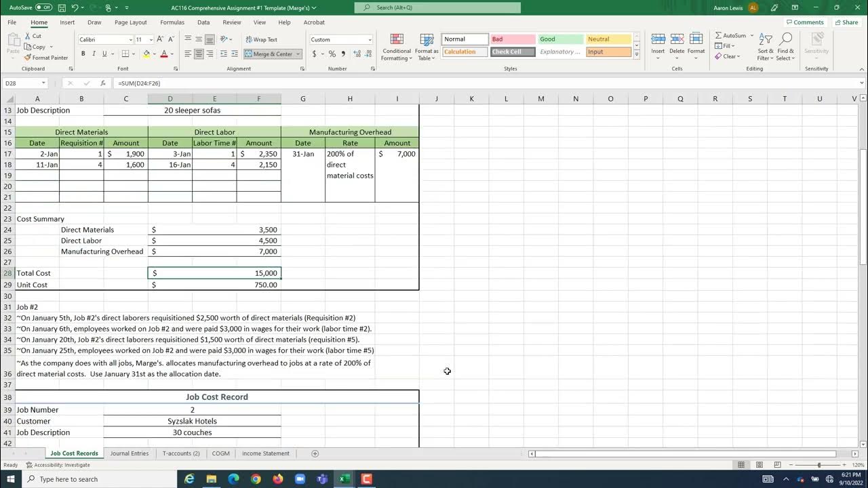The width and height of the screenshot is (868, 488).
Task: Switch to the Data ribbon tab
Action: coord(203,22)
